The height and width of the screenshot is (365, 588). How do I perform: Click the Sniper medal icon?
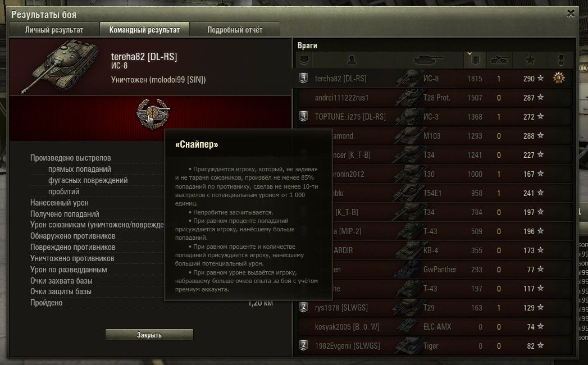(x=153, y=114)
